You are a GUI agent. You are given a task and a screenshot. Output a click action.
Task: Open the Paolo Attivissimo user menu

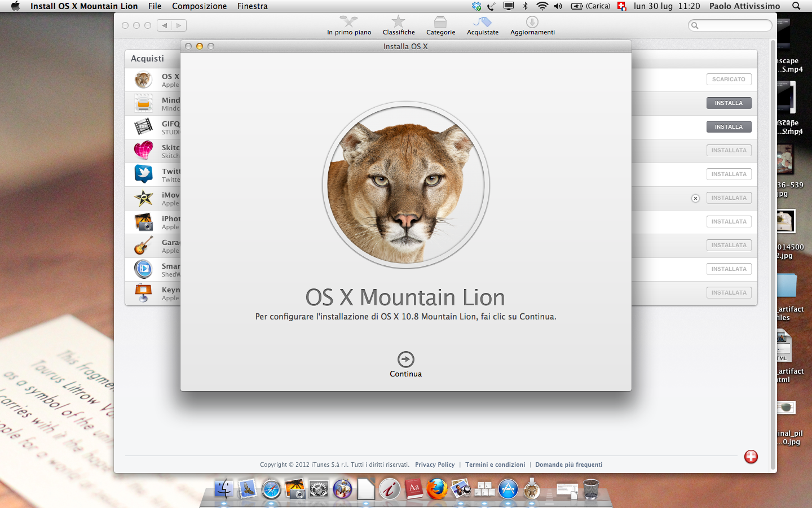744,6
